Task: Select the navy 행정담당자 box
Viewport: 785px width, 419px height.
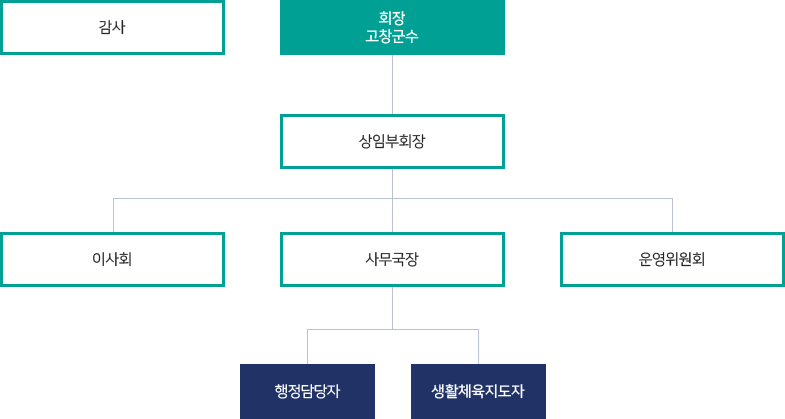Action: point(307,391)
